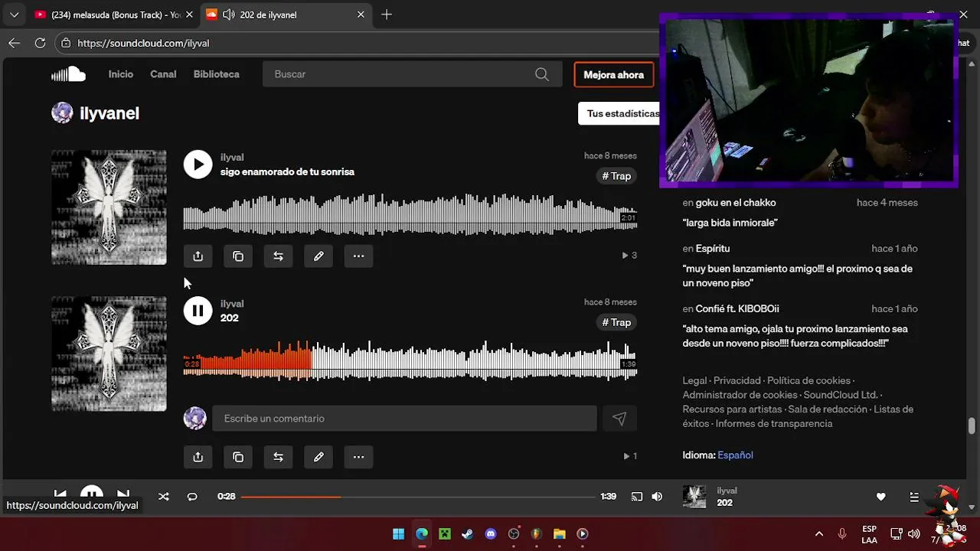Open the Canal menu item
The height and width of the screenshot is (551, 980).
pos(163,74)
